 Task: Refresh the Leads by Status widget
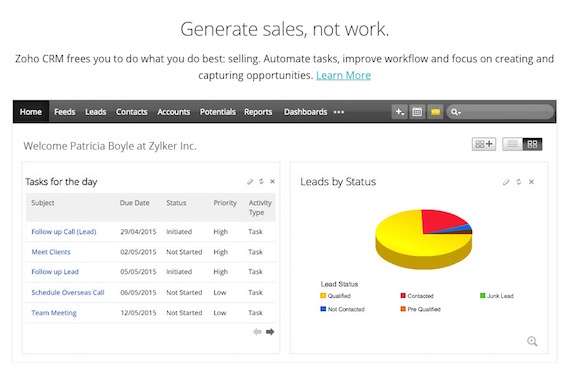click(x=519, y=182)
